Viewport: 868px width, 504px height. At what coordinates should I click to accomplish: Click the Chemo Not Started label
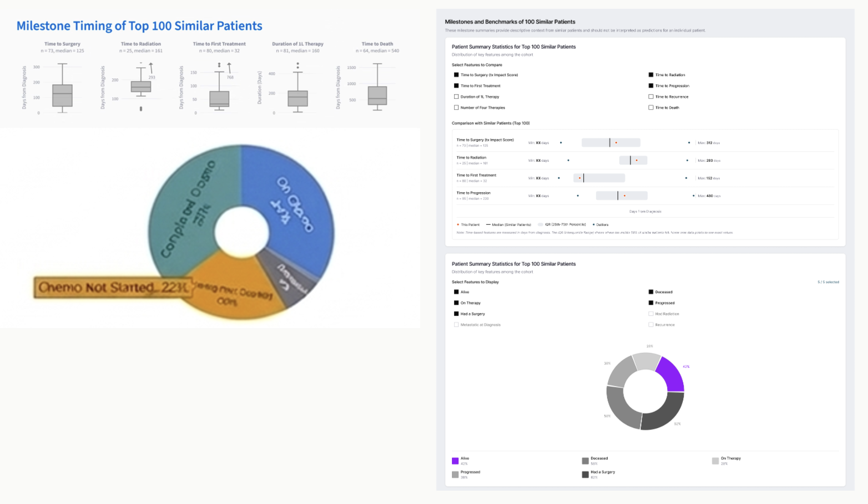click(113, 287)
